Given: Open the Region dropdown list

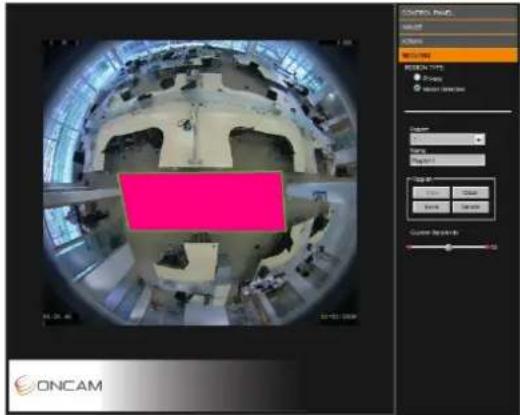Looking at the screenshot, I should 447,139.
